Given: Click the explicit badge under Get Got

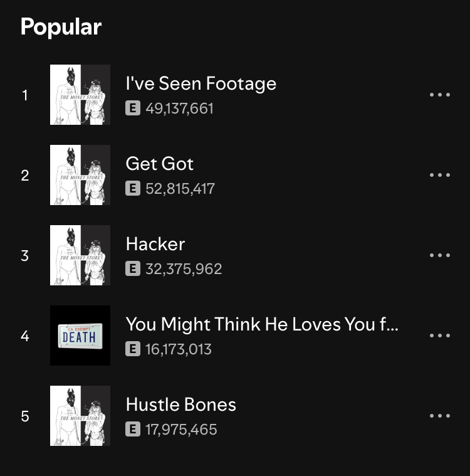Looking at the screenshot, I should point(132,189).
